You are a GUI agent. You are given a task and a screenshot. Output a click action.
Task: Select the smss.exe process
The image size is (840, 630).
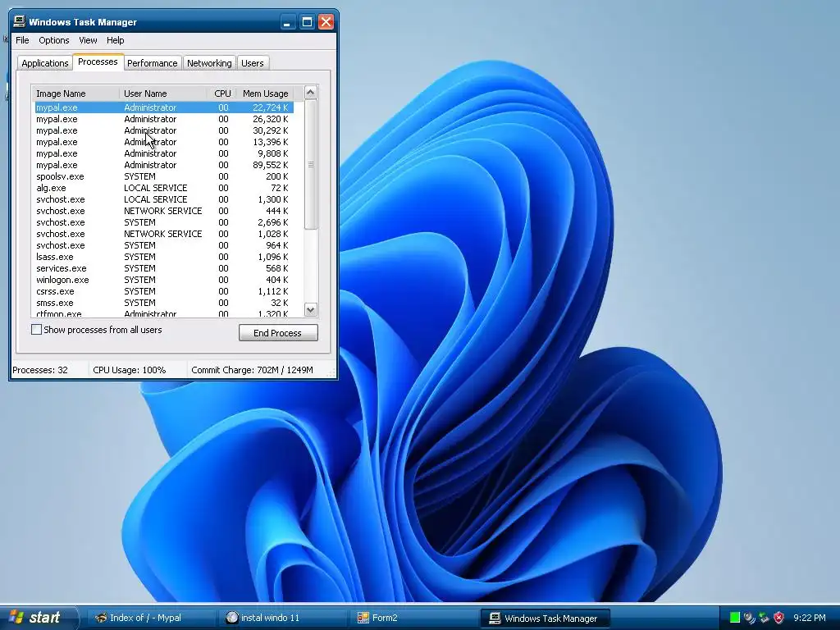coord(164,303)
